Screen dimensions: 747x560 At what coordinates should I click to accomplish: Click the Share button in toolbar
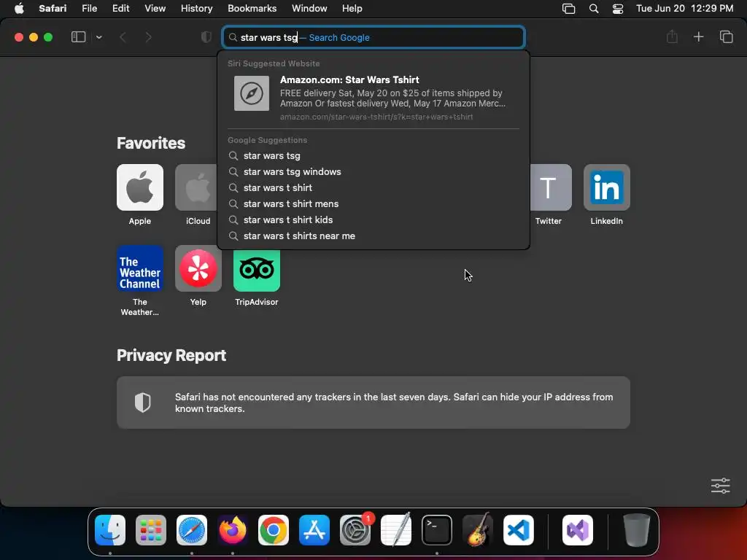click(x=672, y=36)
